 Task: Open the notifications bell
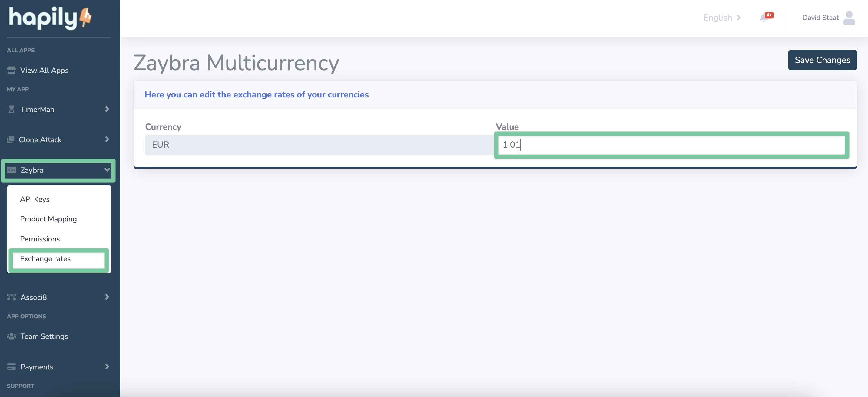764,18
